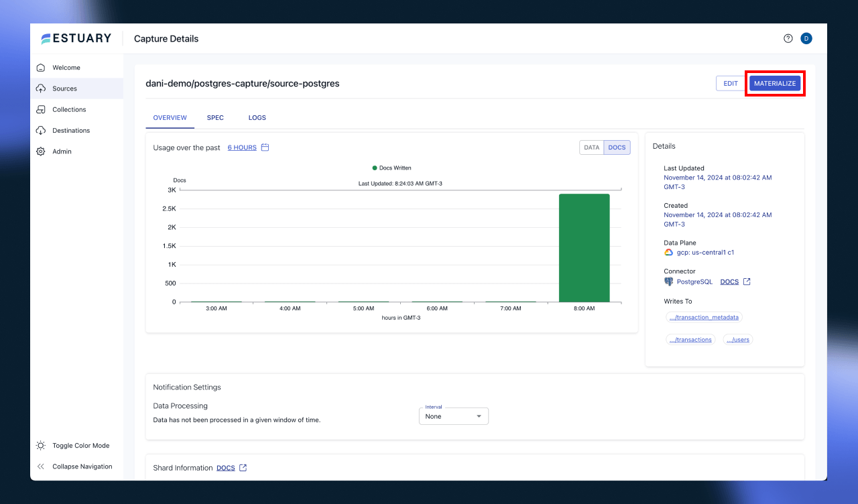
Task: Click the gcp: us-central1 c1 text
Action: click(x=705, y=253)
